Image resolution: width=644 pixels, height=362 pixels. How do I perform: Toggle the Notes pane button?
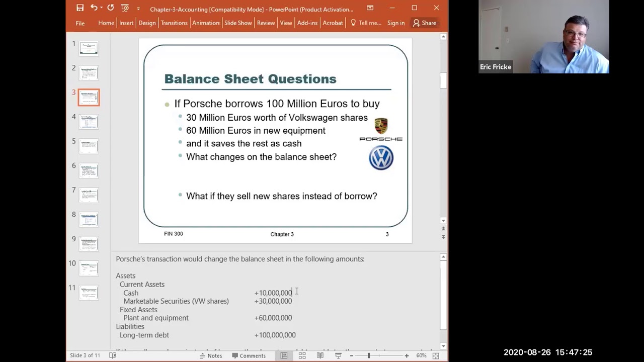211,355
